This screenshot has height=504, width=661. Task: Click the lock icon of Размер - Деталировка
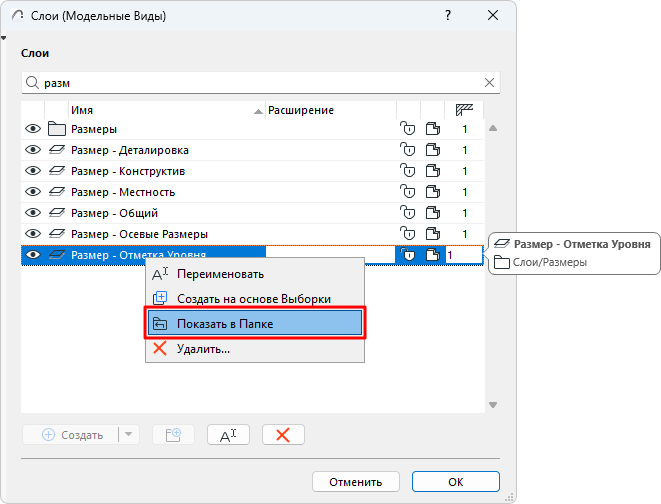coord(407,150)
